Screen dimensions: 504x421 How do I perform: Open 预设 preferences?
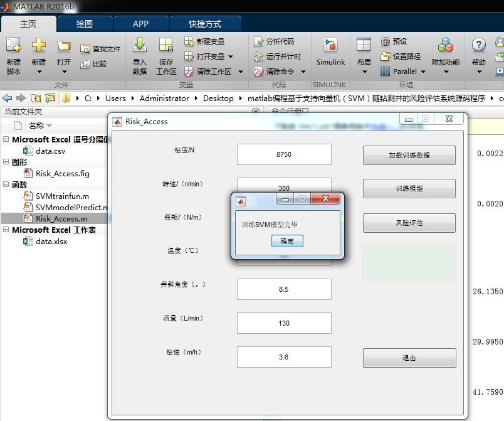coord(394,41)
